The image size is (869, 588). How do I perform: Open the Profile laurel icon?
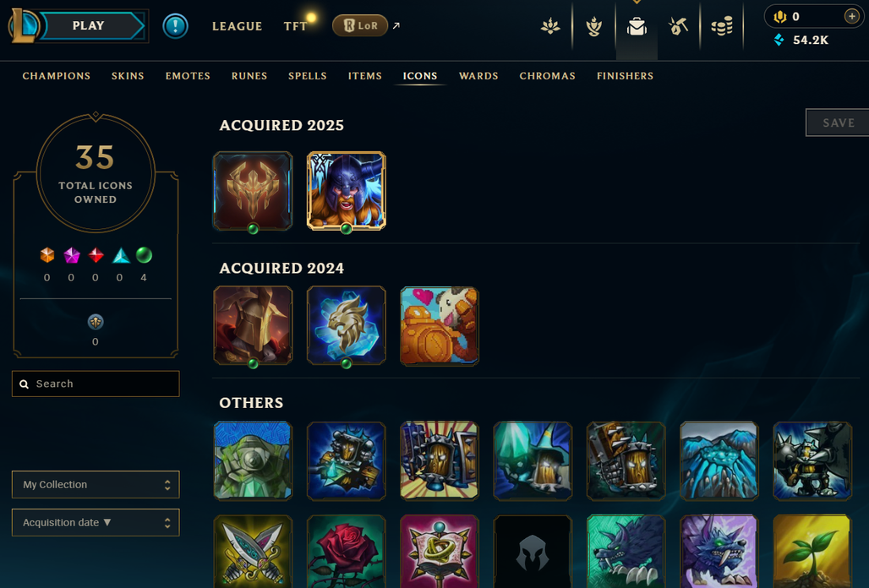click(593, 26)
